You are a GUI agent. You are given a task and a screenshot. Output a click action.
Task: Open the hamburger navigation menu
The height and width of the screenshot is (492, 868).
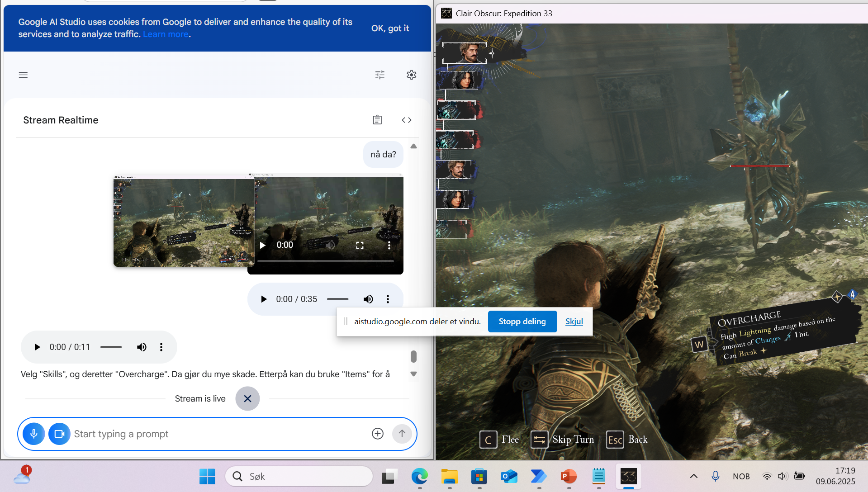point(23,75)
